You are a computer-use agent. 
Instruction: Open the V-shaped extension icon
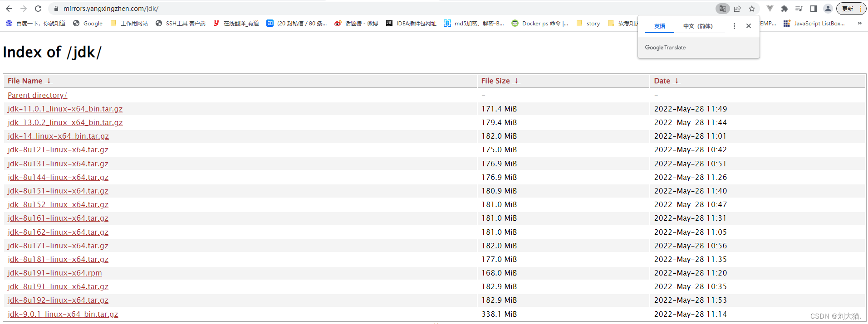coord(770,9)
